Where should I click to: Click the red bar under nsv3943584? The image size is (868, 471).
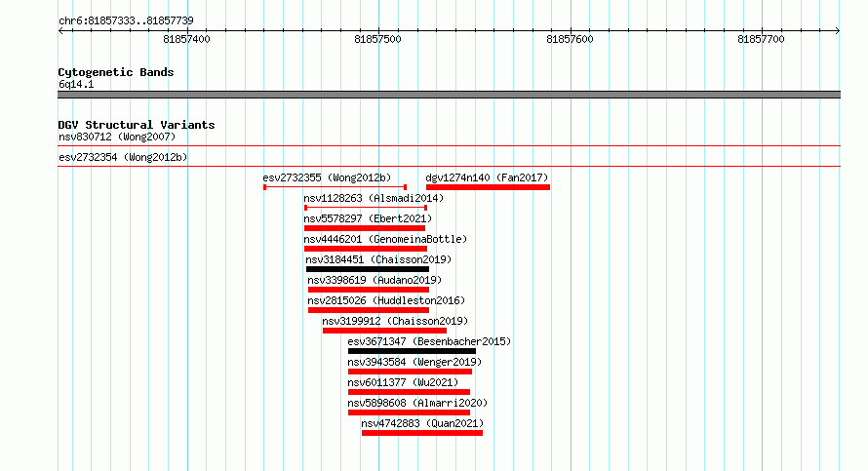[411, 372]
